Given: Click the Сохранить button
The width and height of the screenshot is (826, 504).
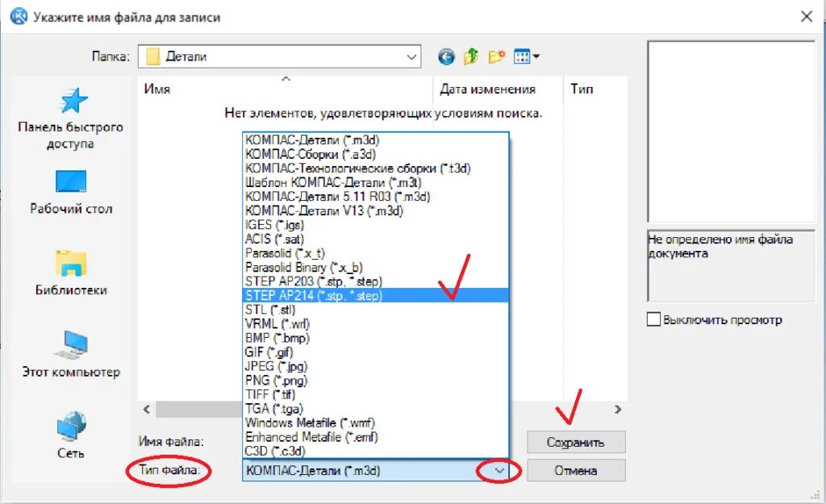Looking at the screenshot, I should [576, 443].
